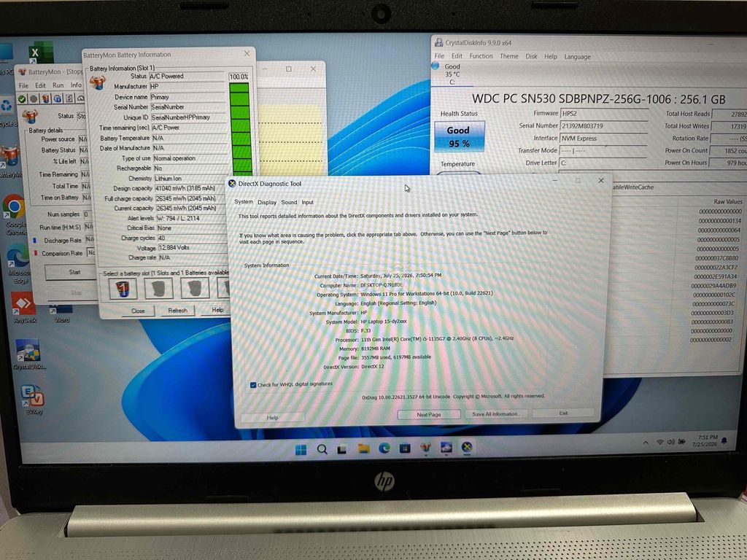
Task: Click Exit in DirectX Diagnostic Tool
Action: pyautogui.click(x=564, y=413)
